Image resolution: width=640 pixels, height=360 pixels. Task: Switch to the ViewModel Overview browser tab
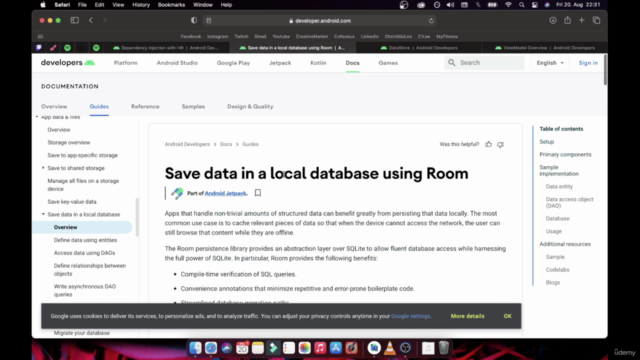tap(545, 48)
